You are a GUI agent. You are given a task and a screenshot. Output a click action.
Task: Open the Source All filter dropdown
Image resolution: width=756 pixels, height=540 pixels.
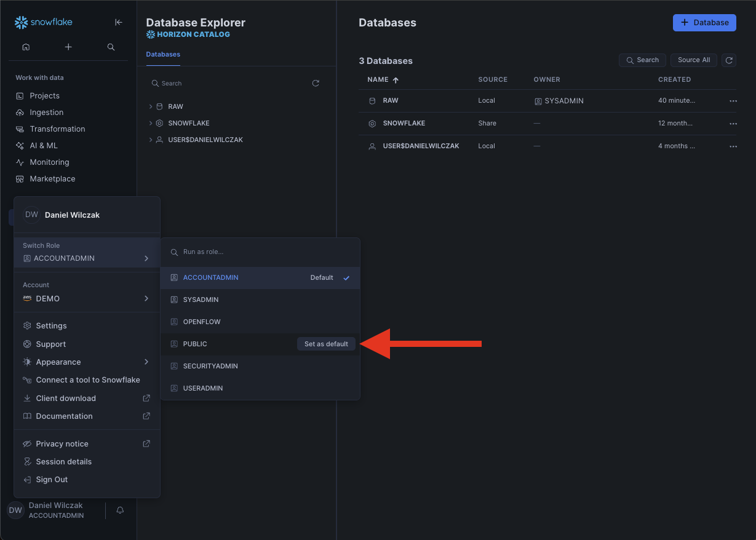click(693, 60)
